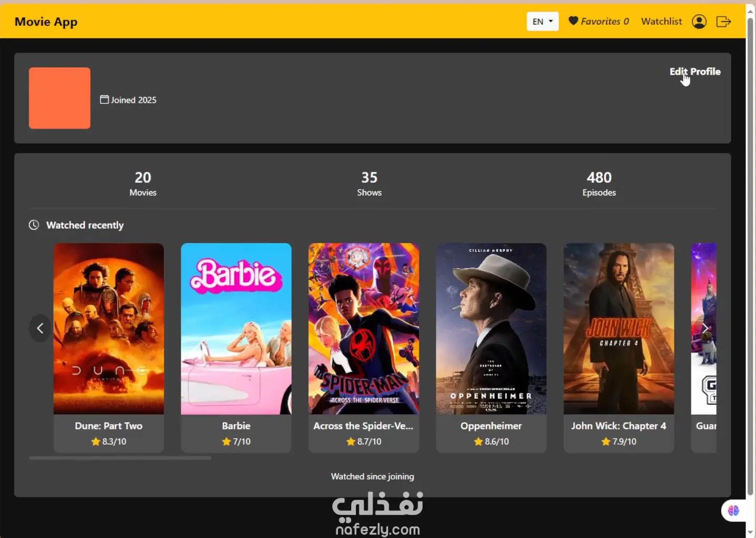Viewport: 756px width, 538px height.
Task: Click the 20 Movies stat
Action: [143, 184]
